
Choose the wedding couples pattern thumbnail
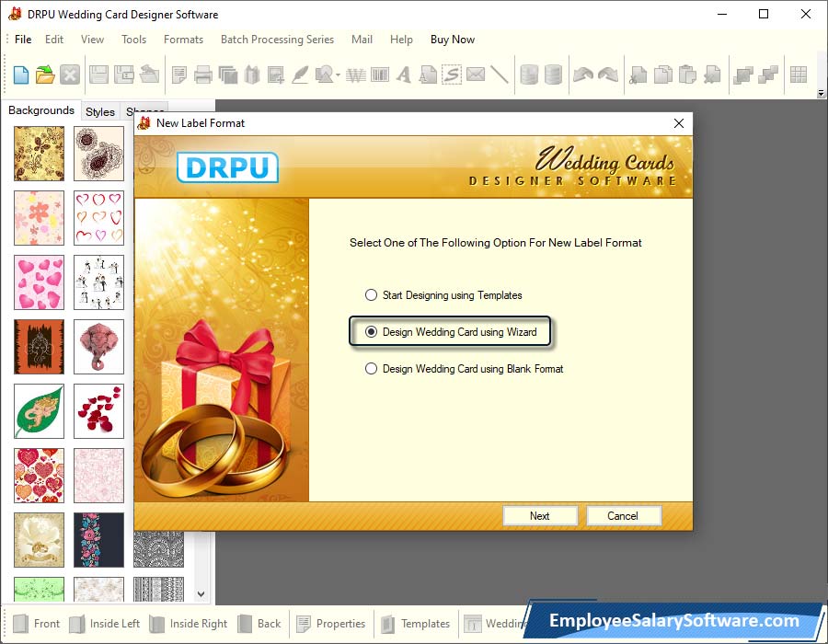[98, 282]
